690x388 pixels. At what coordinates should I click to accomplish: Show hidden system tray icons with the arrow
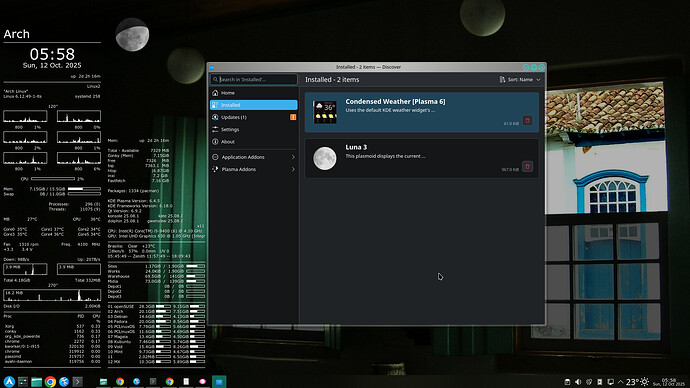coord(620,382)
